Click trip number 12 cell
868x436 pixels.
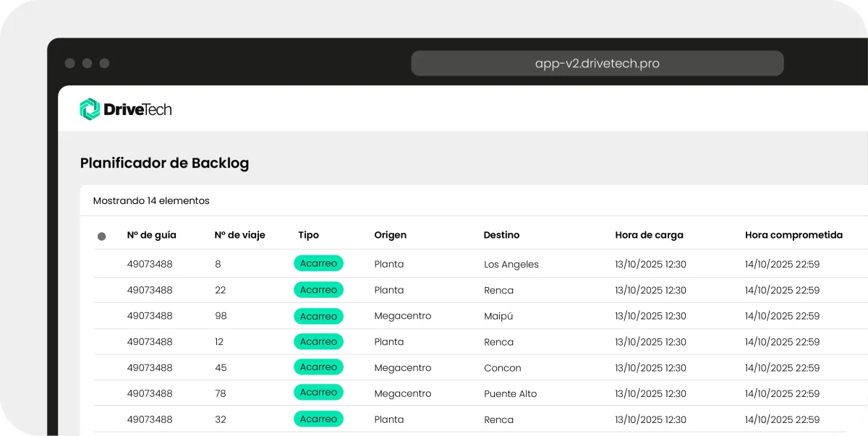pyautogui.click(x=219, y=342)
